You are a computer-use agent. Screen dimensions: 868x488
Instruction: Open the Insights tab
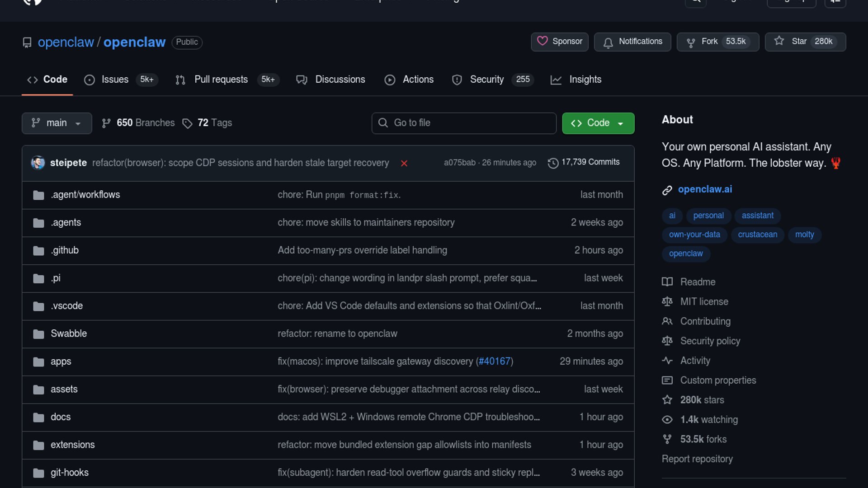585,80
